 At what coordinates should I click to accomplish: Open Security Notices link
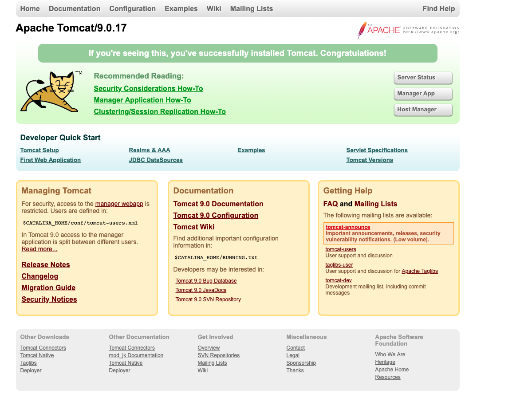pyautogui.click(x=49, y=299)
